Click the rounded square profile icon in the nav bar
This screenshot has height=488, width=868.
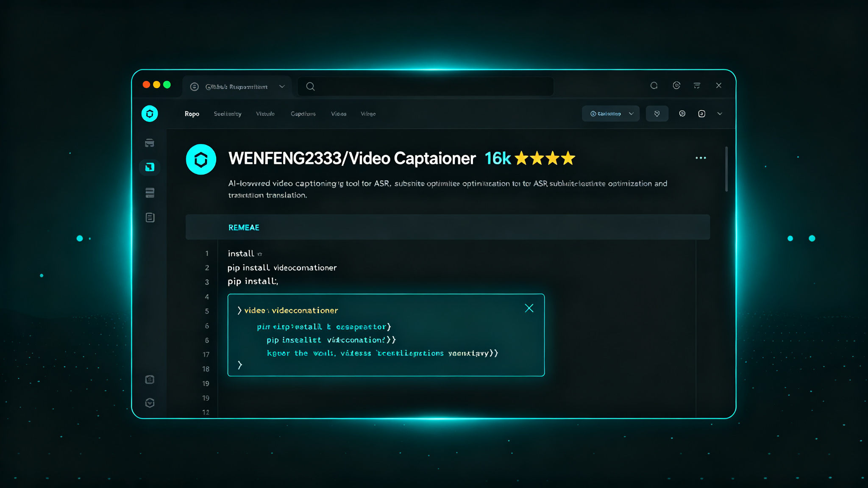coord(702,114)
